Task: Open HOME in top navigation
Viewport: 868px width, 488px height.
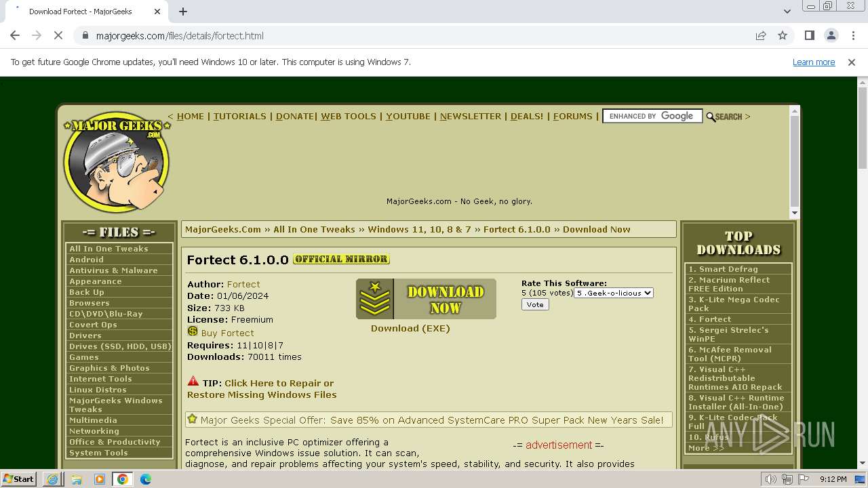Action: point(191,117)
